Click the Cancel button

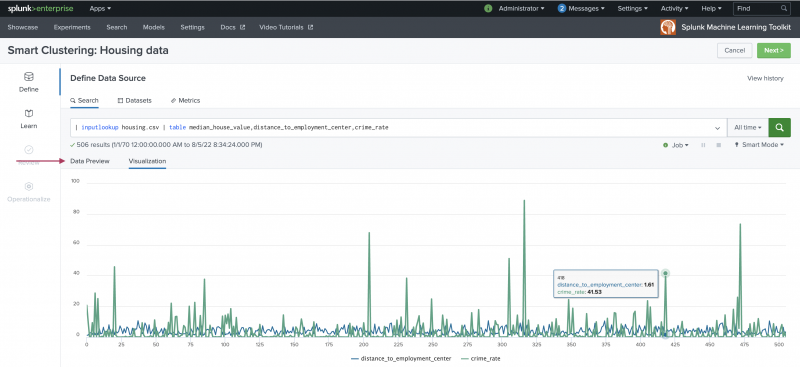coord(735,51)
